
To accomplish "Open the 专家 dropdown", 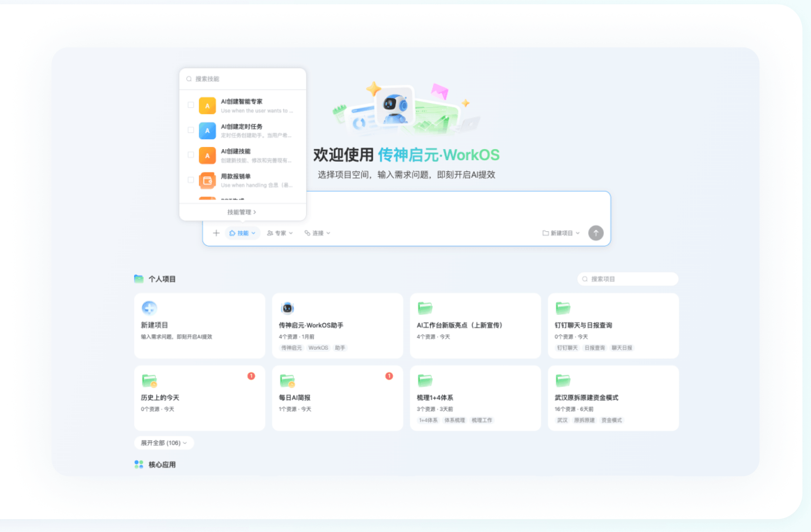I will pos(280,233).
